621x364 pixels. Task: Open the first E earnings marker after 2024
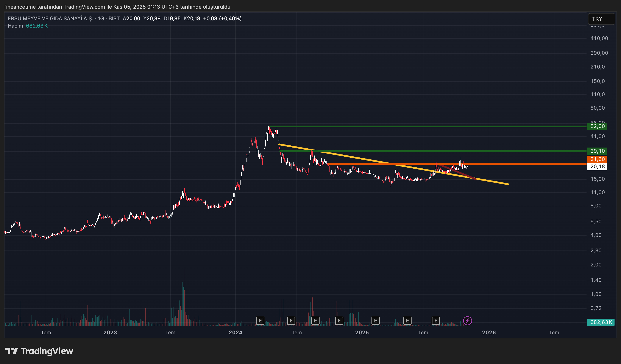(x=260, y=321)
